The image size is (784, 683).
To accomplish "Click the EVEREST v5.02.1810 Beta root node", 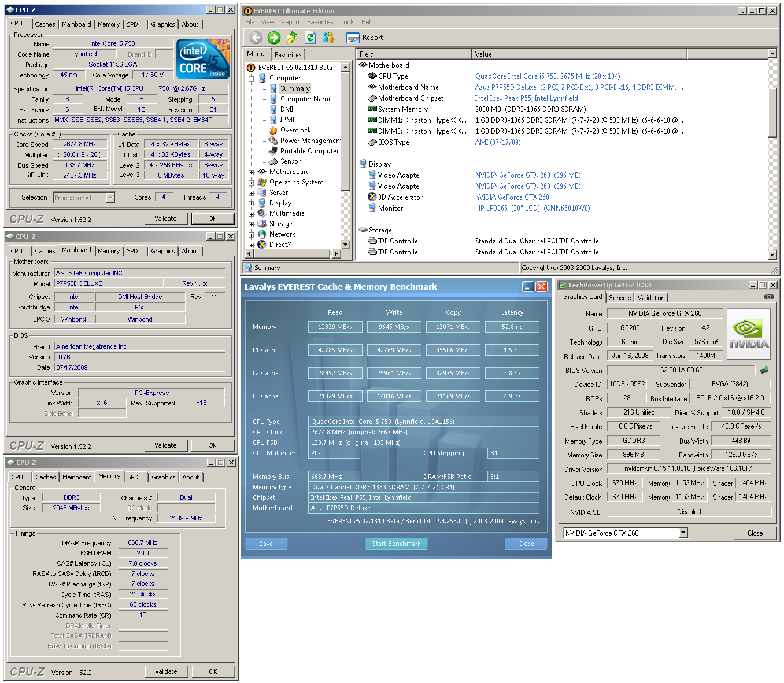I will pos(290,68).
